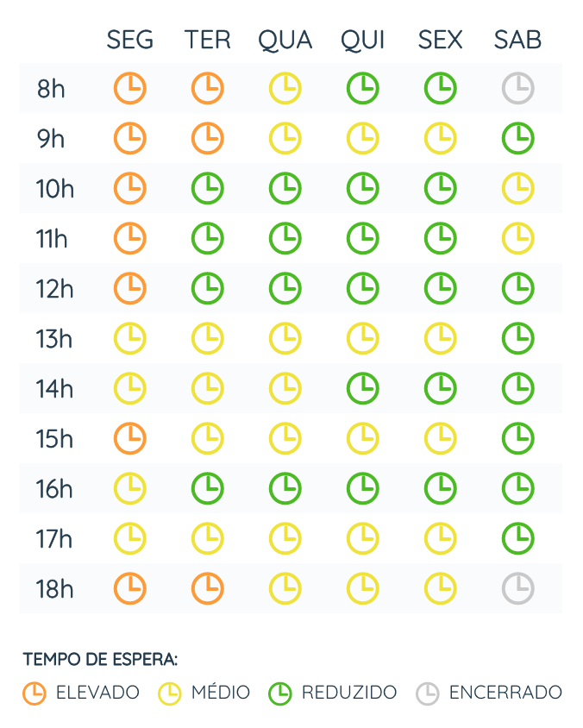Viewport: 583px width, 728px height.
Task: Click the Monday 8h orange clock icon
Action: coord(130,88)
